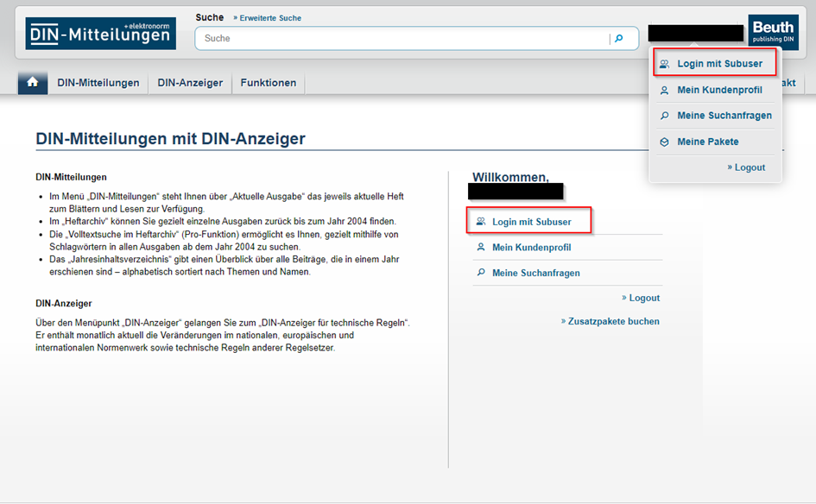Click the package icon beside Meine Pakete
The height and width of the screenshot is (504, 816).
(664, 142)
